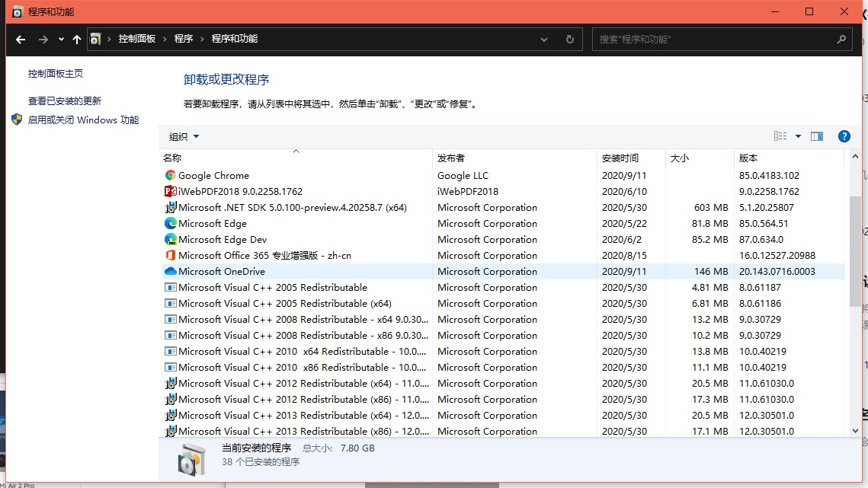Expand chevron after 控制面板 in breadcrumb

tap(165, 40)
